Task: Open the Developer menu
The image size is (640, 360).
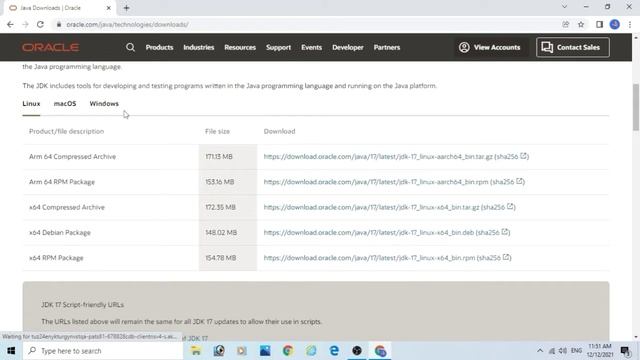Action: point(348,47)
